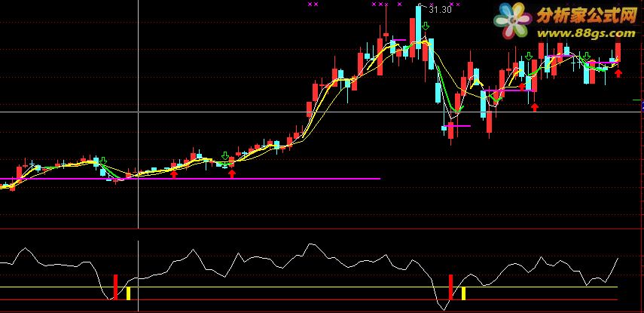Click the yellow horizontal threshold line in the indicator panel

[x=309, y=287]
